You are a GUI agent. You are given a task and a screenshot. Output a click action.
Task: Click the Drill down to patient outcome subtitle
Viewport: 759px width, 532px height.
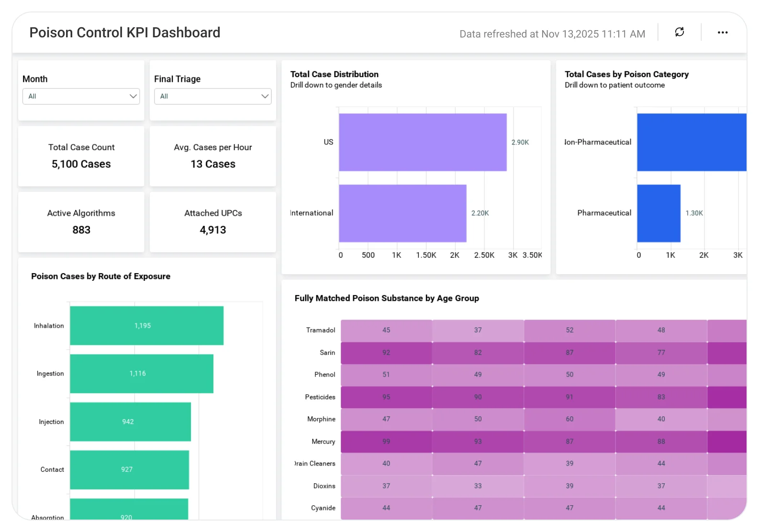[614, 85]
